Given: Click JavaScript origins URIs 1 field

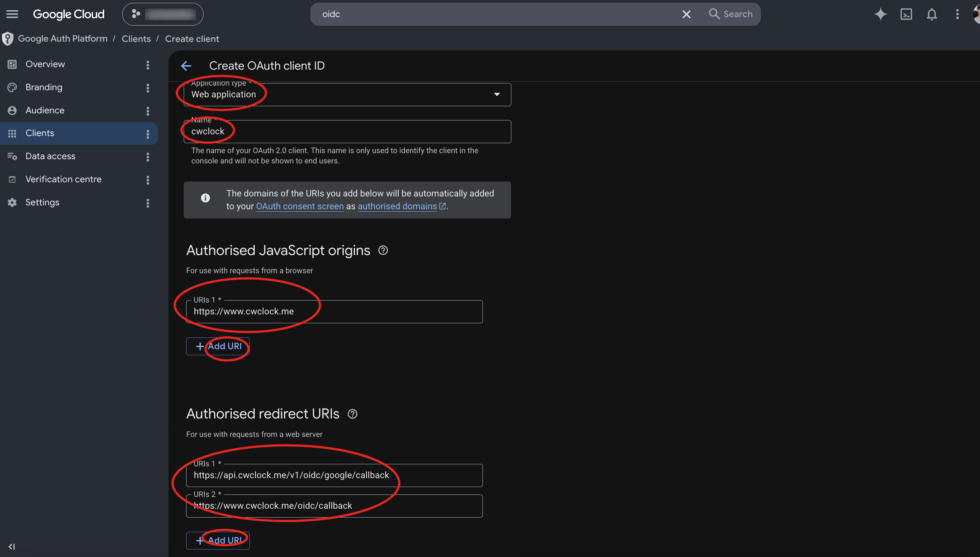Looking at the screenshot, I should [334, 312].
